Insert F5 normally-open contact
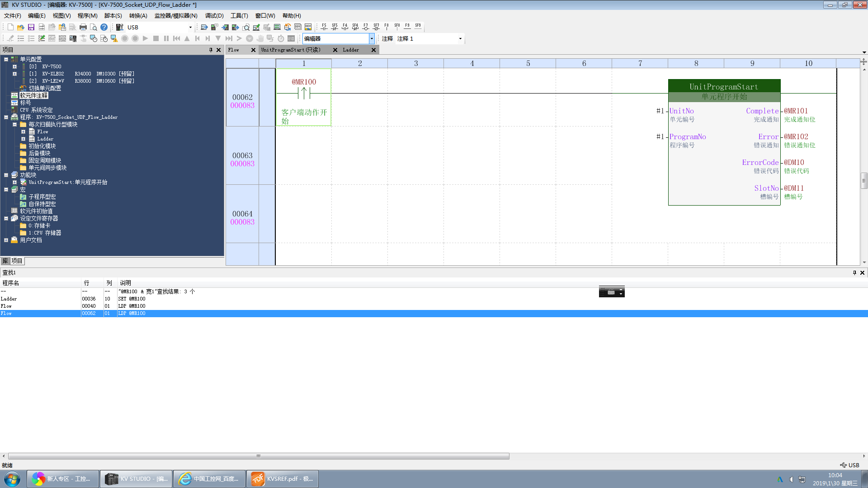Screen dimensions: 868x488 (324, 27)
